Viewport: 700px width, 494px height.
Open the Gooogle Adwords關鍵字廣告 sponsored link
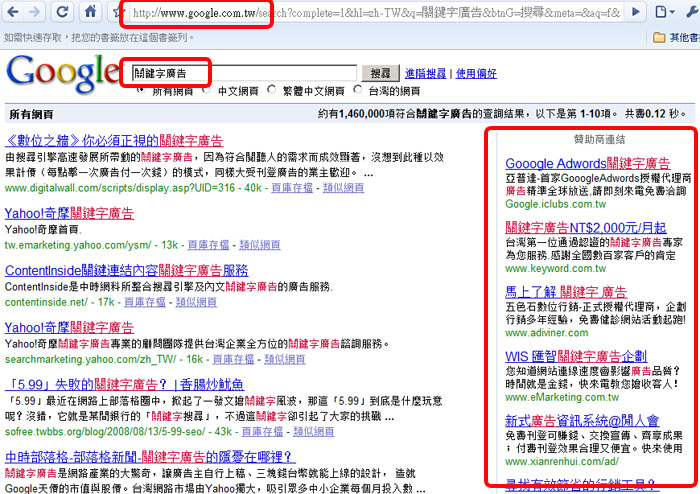pos(588,163)
